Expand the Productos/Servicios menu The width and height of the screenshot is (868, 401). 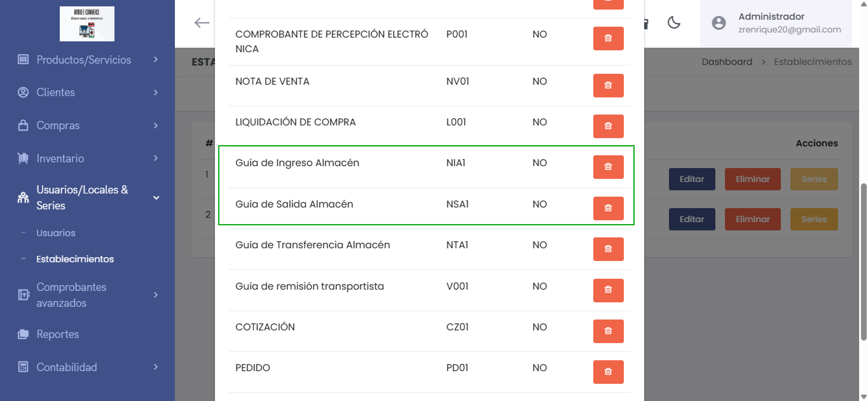coord(88,60)
